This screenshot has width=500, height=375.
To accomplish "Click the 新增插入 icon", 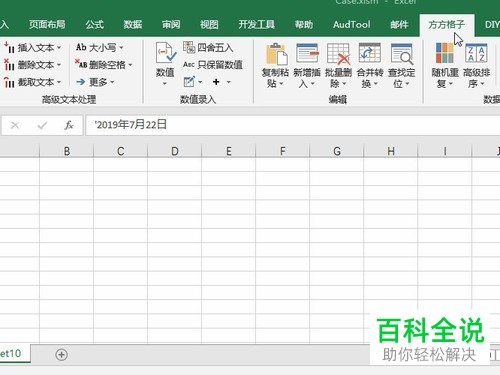I will point(307,53).
